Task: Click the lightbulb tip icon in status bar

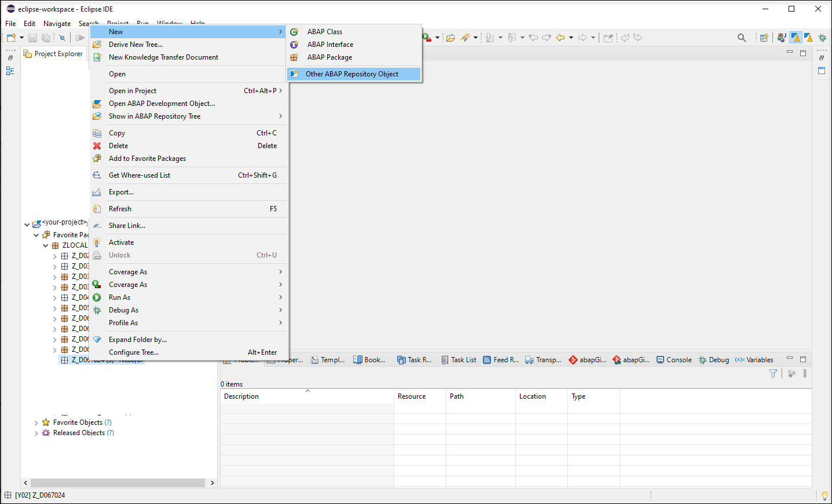Action: click(x=824, y=496)
